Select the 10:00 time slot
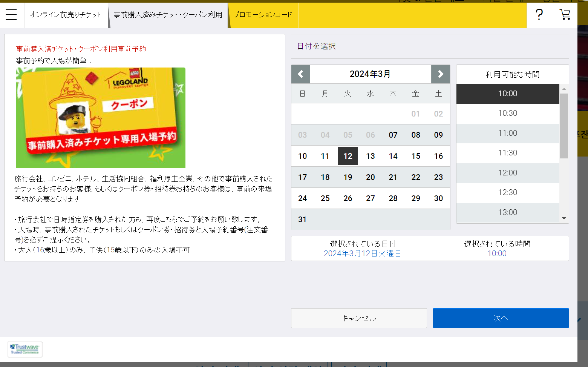This screenshot has width=588, height=367. point(508,94)
